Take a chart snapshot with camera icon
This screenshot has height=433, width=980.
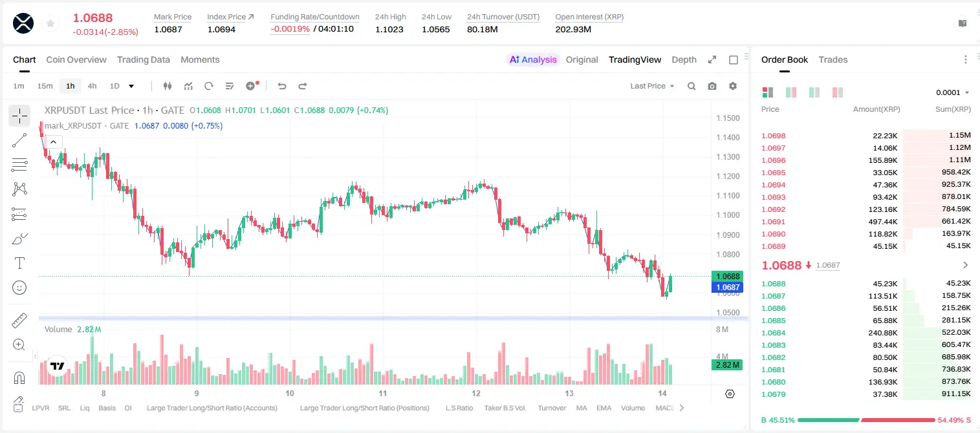click(x=712, y=86)
